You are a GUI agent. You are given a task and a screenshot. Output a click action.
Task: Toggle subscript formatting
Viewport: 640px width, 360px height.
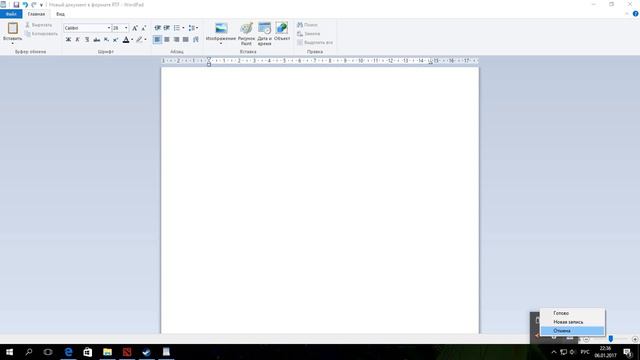pyautogui.click(x=106, y=40)
